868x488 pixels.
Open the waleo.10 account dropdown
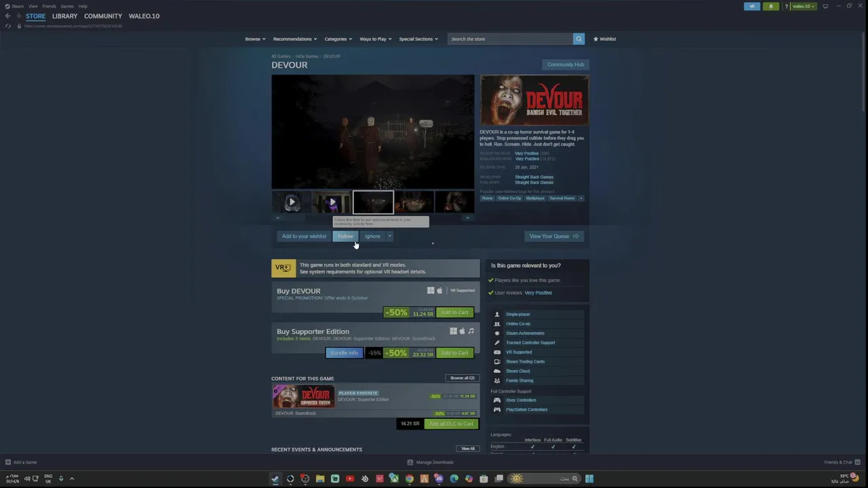click(804, 6)
